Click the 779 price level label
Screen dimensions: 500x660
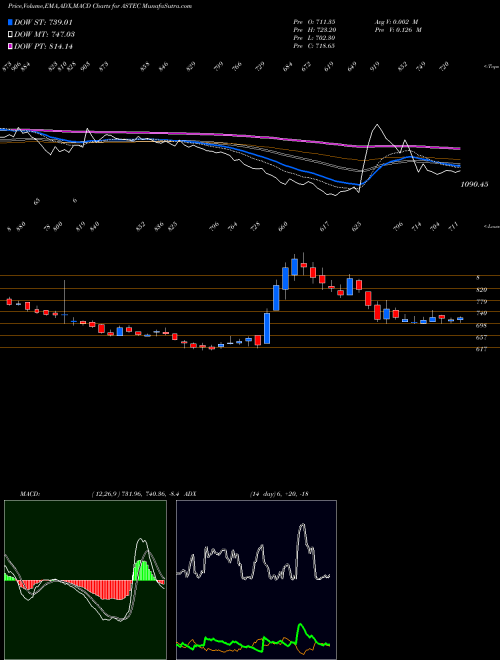(x=481, y=302)
